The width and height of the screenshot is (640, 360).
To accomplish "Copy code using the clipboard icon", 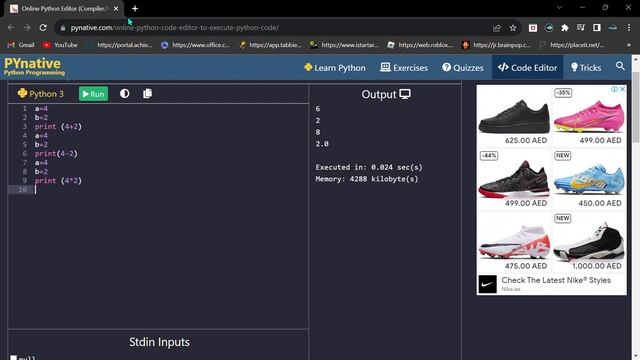I will (x=147, y=93).
